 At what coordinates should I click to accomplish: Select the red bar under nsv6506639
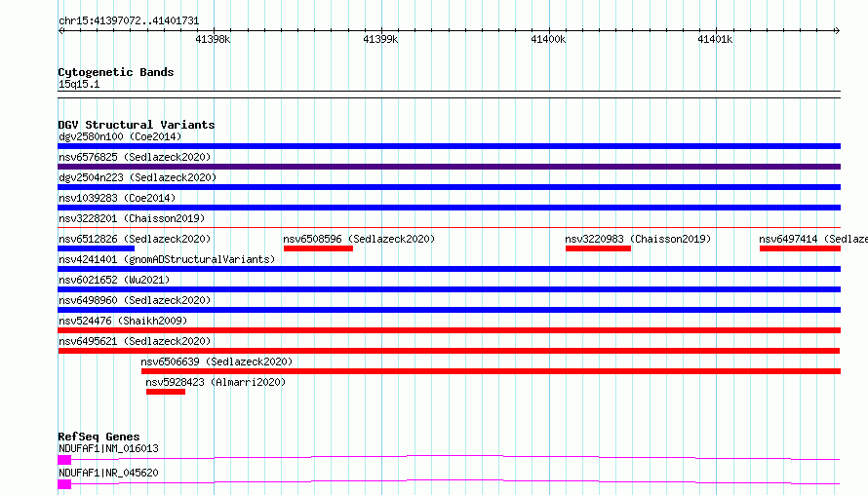coord(491,371)
